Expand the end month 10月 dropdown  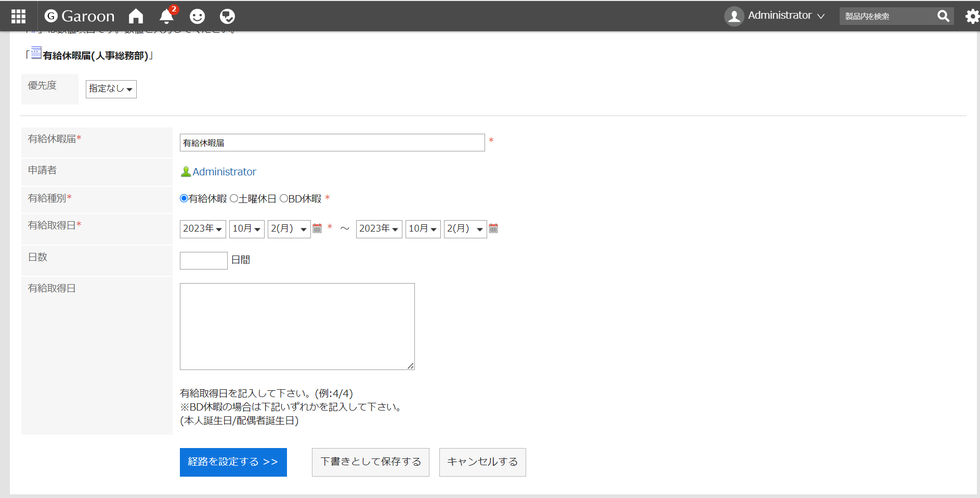click(423, 229)
